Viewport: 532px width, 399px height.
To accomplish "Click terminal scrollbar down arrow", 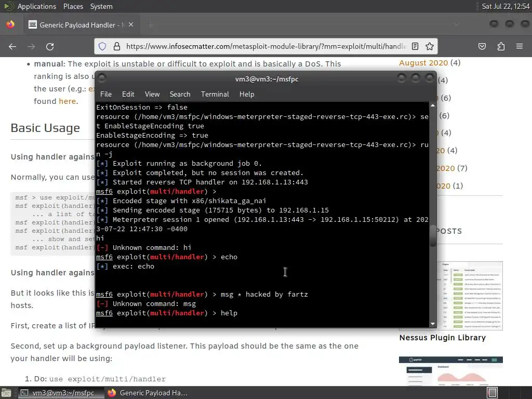I will [433, 324].
